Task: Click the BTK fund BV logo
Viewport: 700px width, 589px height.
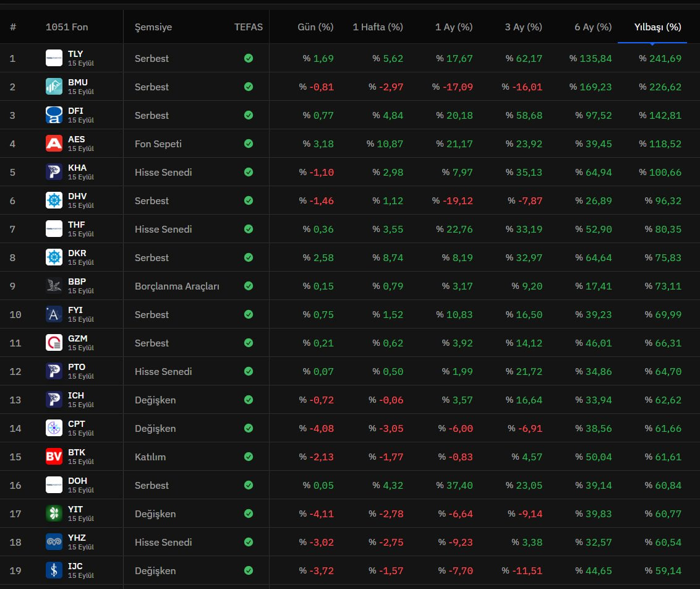Action: point(54,457)
